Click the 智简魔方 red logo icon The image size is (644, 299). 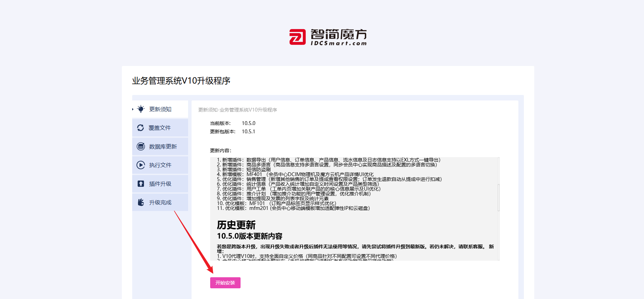[297, 37]
